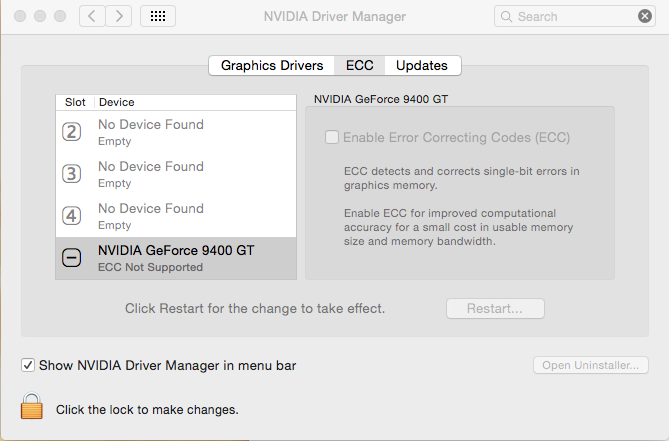Click the minimize window button
Image resolution: width=669 pixels, height=441 pixels.
click(x=40, y=16)
